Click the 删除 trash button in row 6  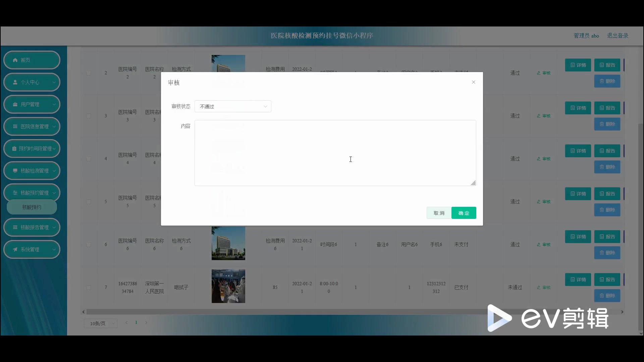tap(607, 253)
